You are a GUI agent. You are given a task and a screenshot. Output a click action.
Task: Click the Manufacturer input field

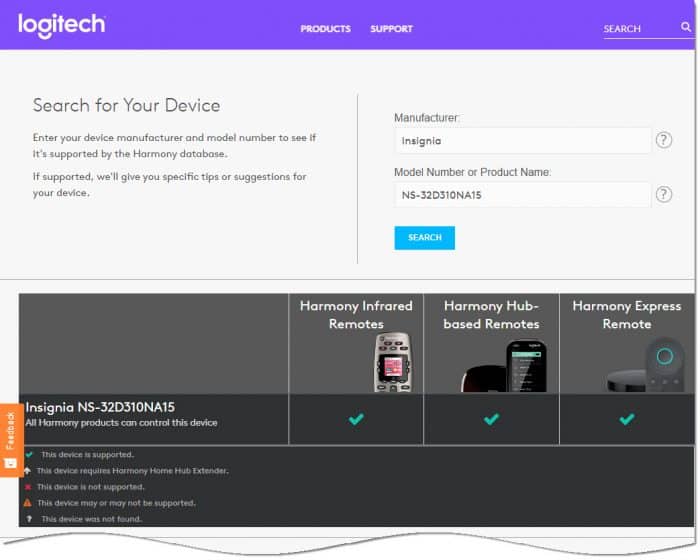522,141
